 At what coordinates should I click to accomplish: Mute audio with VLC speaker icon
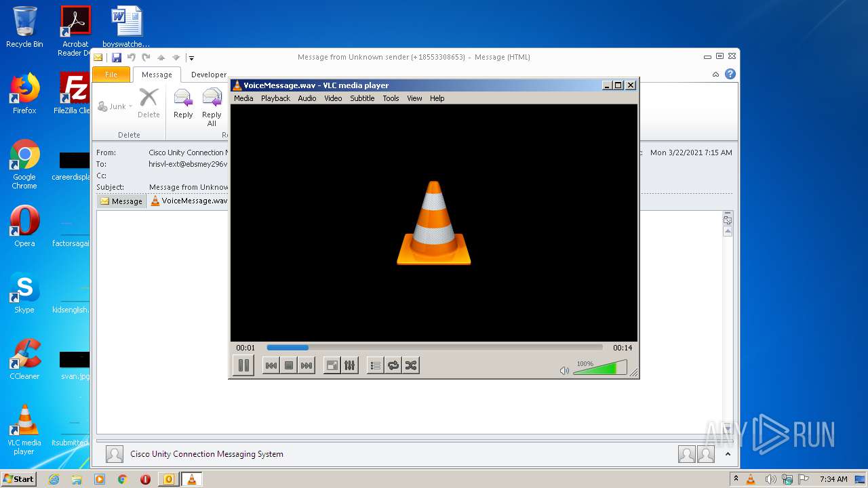[564, 370]
